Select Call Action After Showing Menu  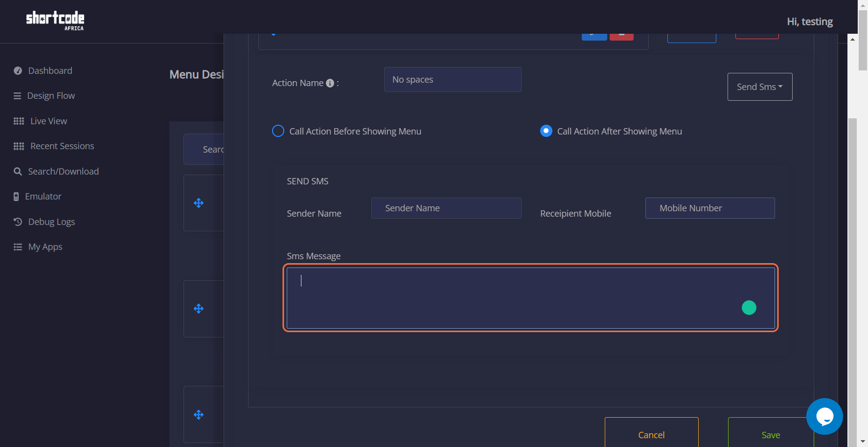546,131
